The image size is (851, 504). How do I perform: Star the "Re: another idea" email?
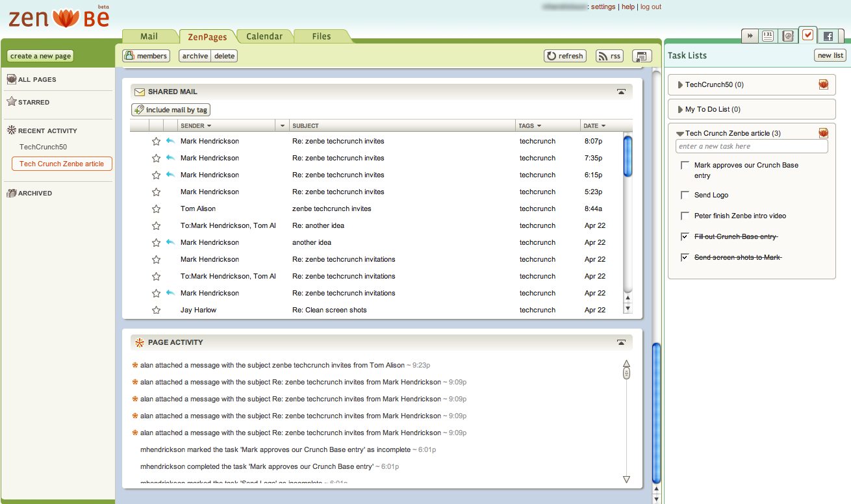(156, 225)
